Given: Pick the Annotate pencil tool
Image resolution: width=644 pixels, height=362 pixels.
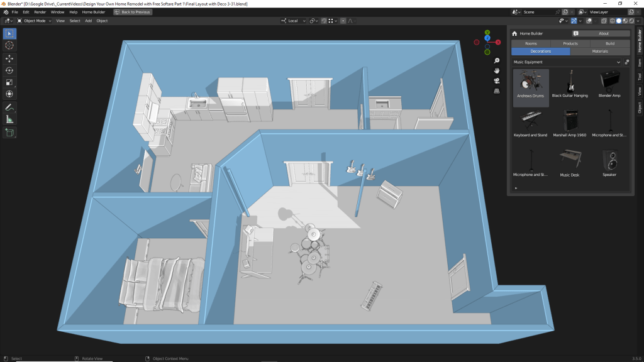Looking at the screenshot, I should click(9, 107).
